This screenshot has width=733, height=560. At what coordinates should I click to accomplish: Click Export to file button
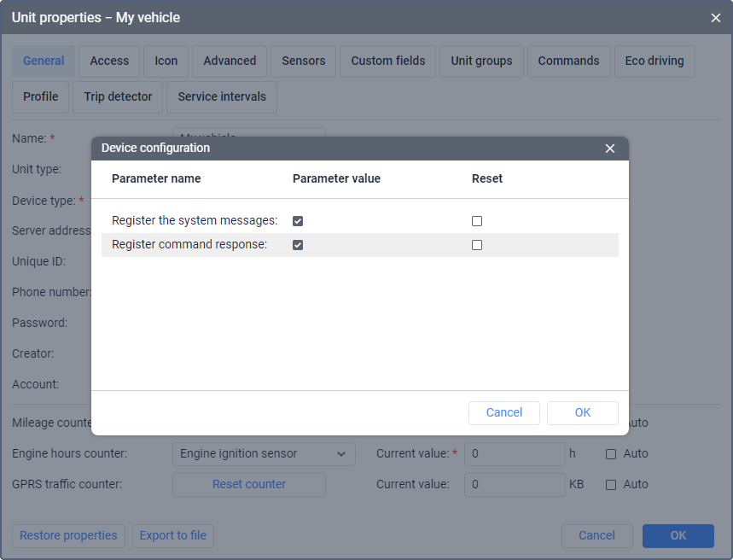click(x=173, y=536)
